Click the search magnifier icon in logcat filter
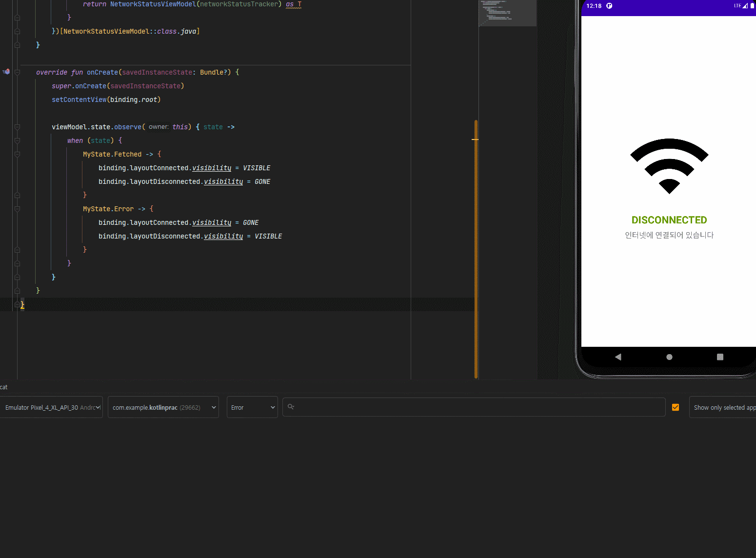This screenshot has width=756, height=558. tap(291, 407)
